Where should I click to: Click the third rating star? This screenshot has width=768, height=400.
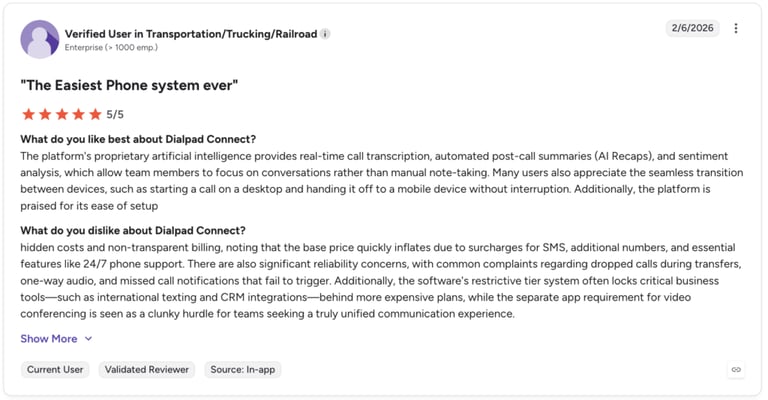coord(62,115)
